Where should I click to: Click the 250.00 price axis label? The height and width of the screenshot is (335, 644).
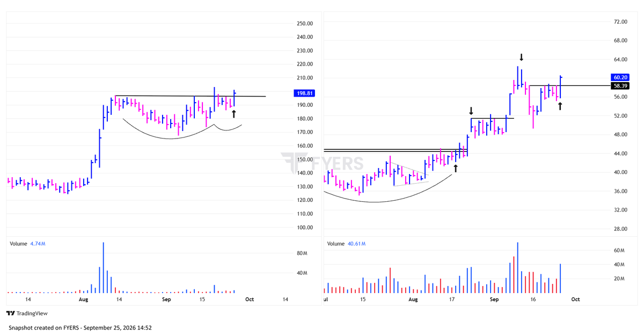pyautogui.click(x=305, y=24)
